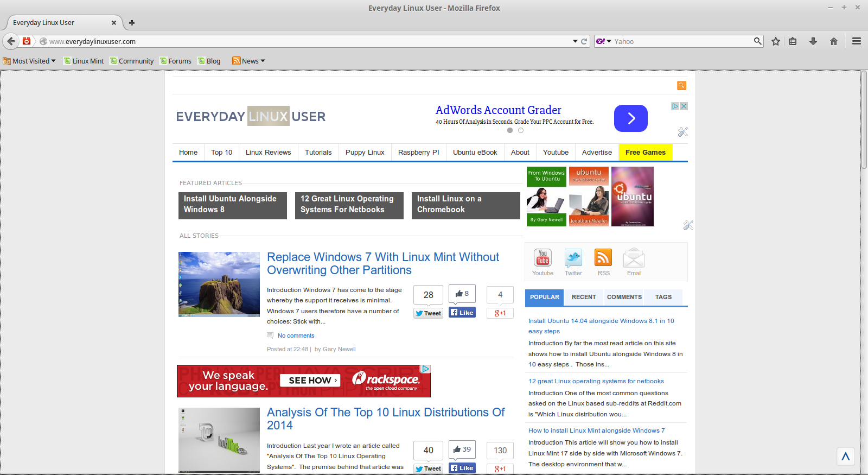This screenshot has width=868, height=475.
Task: Click No comments link under first article
Action: click(x=296, y=335)
